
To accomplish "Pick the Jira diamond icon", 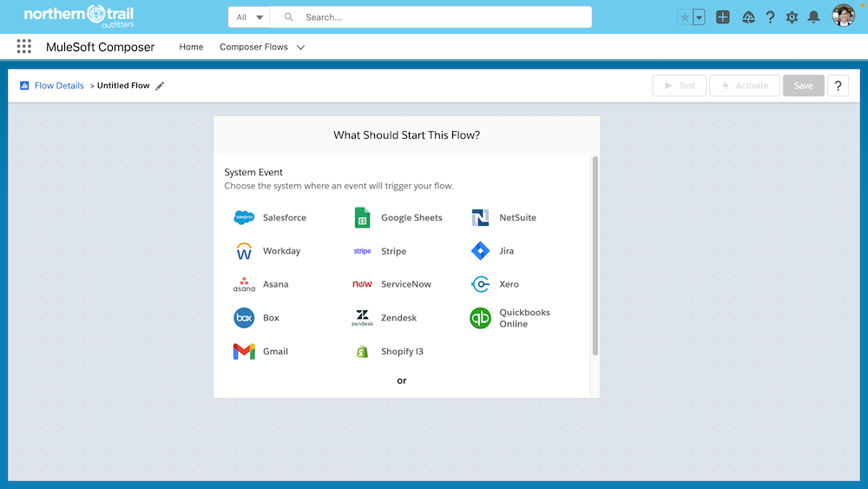I will (x=480, y=251).
